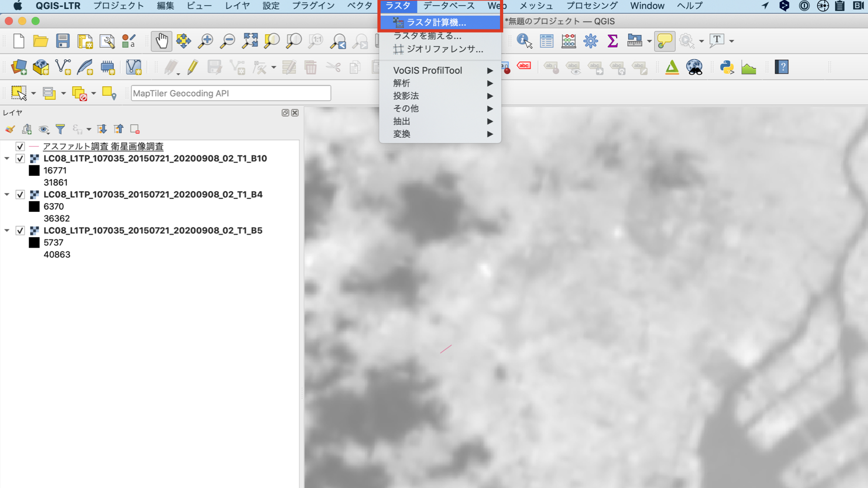Open the 変換 submenu
868x488 pixels.
point(440,134)
